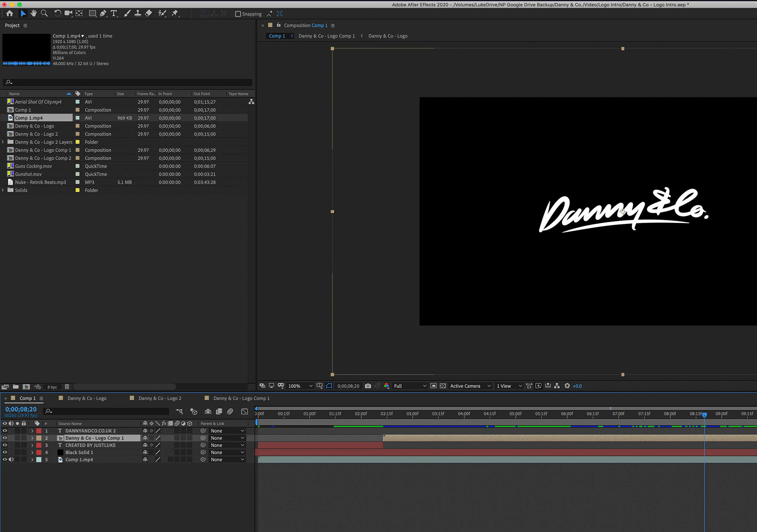The width and height of the screenshot is (757, 532).
Task: Toggle mask and shape path visibility
Action: (x=329, y=386)
